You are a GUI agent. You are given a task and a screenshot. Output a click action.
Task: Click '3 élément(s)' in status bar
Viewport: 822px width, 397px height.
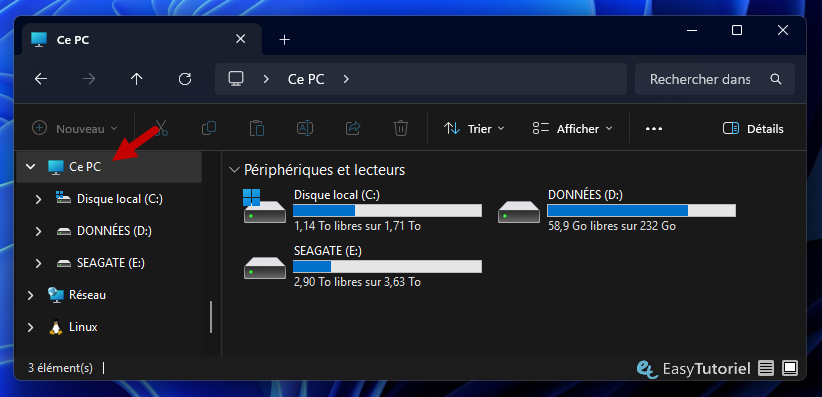[60, 368]
